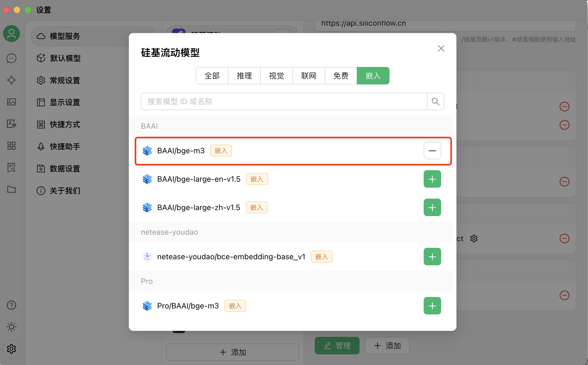Add the BAAI/bge-large-zh-v1.5 model
Image resolution: width=588 pixels, height=365 pixels.
pyautogui.click(x=432, y=207)
